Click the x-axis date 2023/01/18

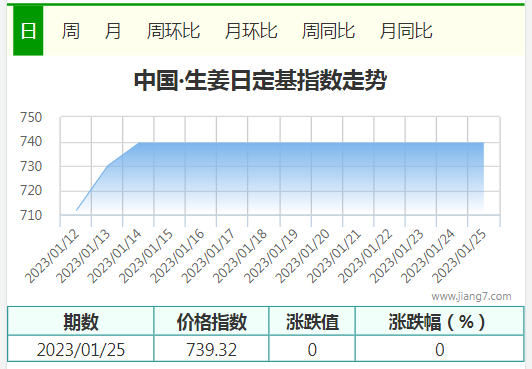(x=240, y=256)
